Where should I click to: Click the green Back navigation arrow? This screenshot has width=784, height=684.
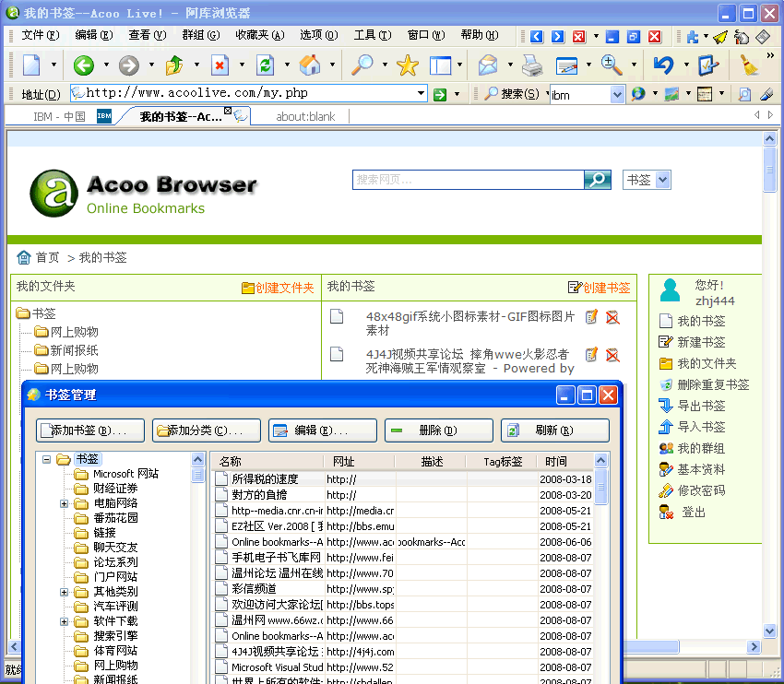click(x=84, y=65)
